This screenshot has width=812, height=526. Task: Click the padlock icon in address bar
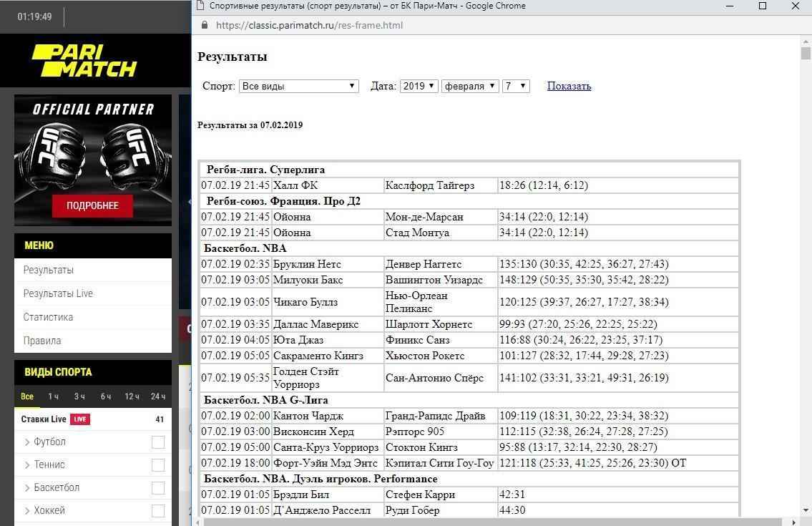[205, 25]
